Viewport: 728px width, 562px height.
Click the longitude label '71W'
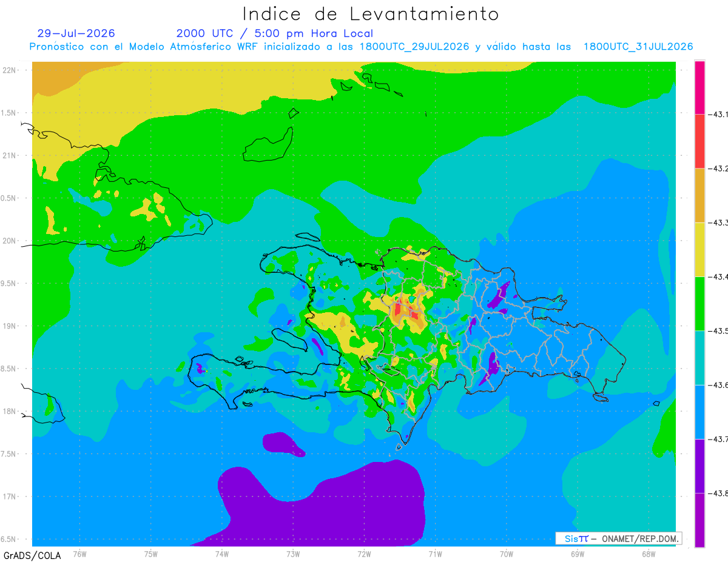coord(435,554)
